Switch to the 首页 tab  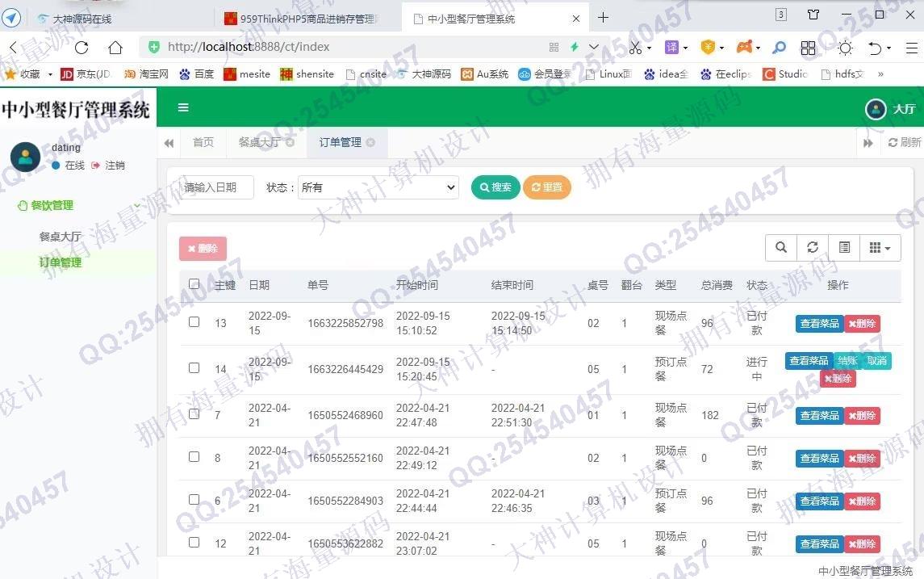pyautogui.click(x=203, y=142)
